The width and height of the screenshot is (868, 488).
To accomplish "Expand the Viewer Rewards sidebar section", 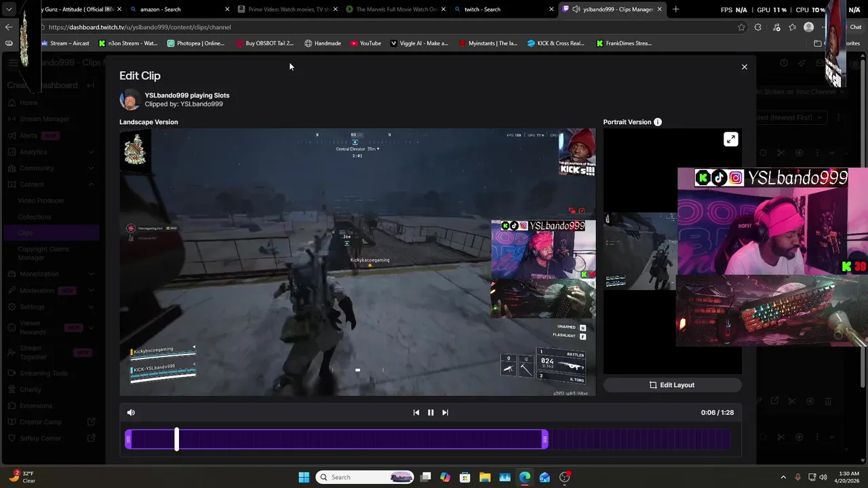I will click(x=92, y=328).
